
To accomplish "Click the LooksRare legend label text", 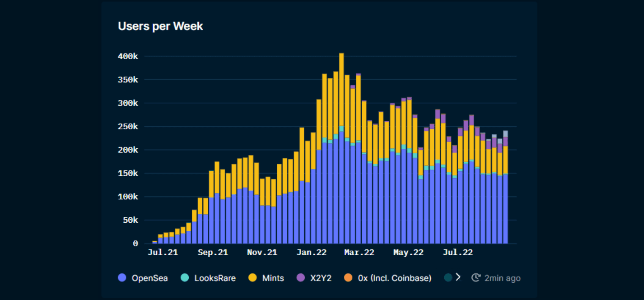I will (x=215, y=278).
